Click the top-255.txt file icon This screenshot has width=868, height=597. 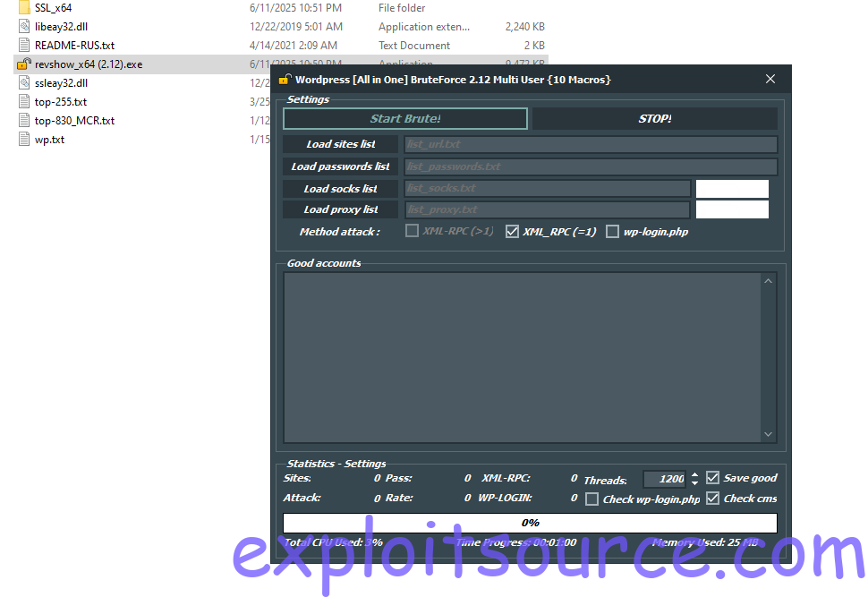click(x=24, y=102)
